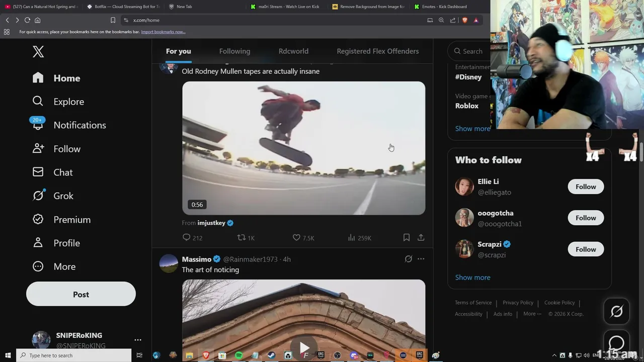644x362 pixels.
Task: Open the Accessibility footer link
Action: coord(468,314)
